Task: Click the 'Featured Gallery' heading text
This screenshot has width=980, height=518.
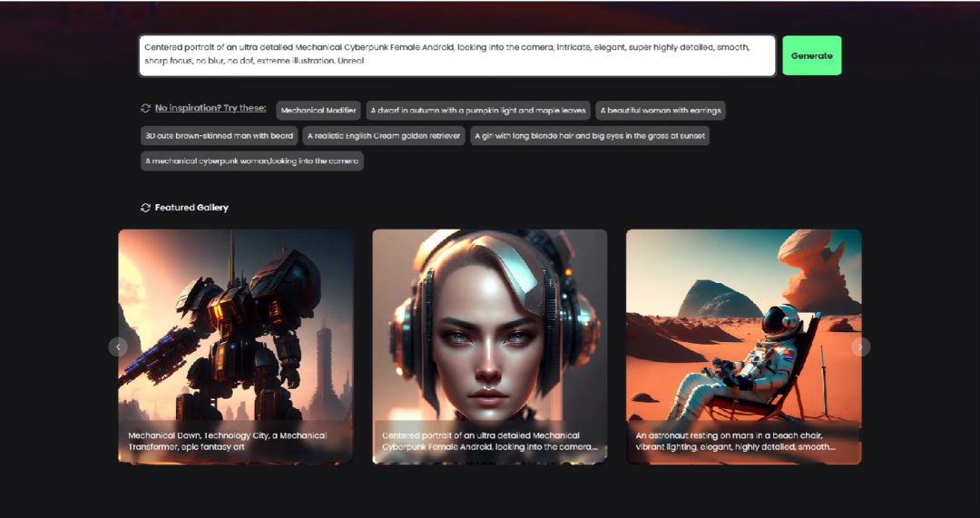Action: 191,208
